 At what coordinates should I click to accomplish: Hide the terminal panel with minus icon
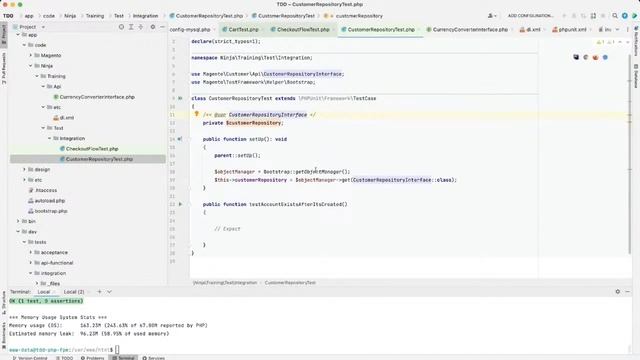[627, 291]
